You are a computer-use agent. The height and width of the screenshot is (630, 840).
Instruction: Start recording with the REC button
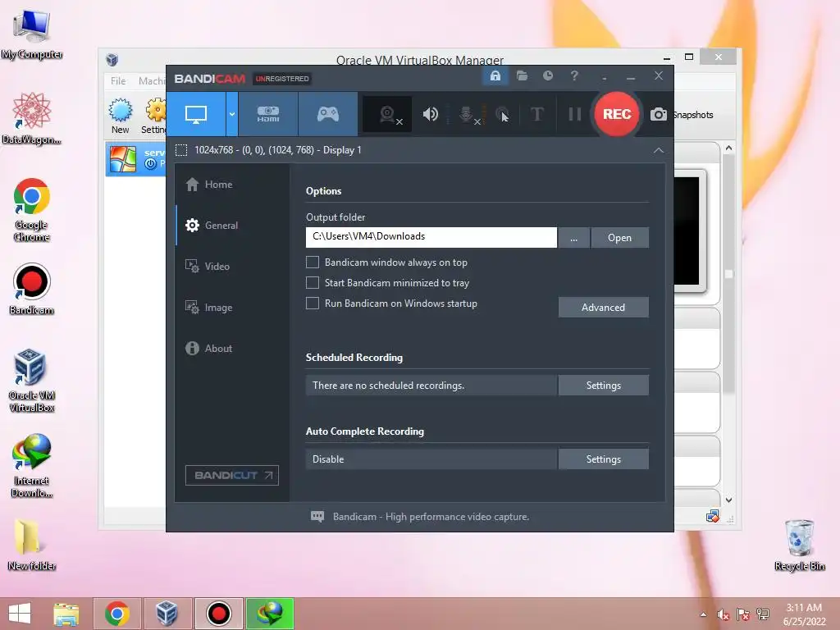tap(617, 114)
